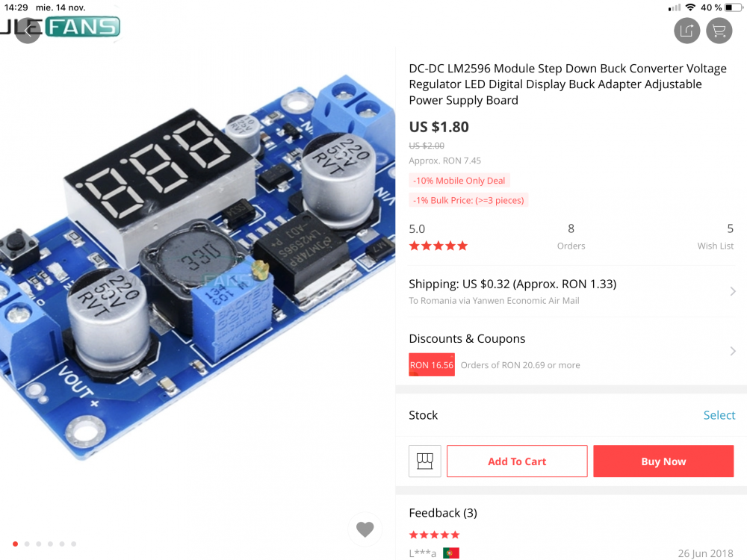Screen dimensions: 747x560
Task: Expand Discounts & Coupons chevron
Action: point(733,351)
